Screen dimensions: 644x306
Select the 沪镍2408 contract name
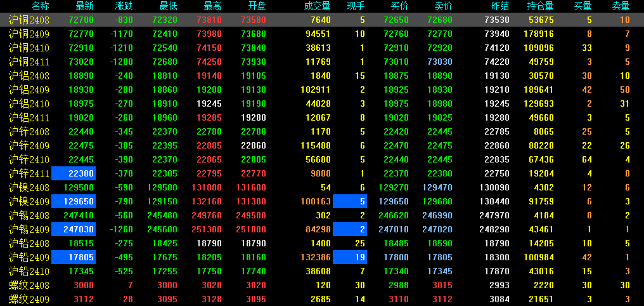coord(29,187)
